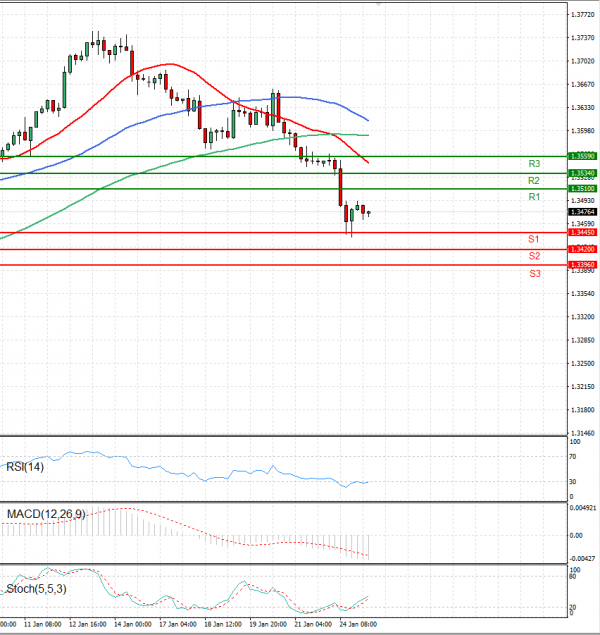Click the 1.36330 price axis value
This screenshot has height=635, width=600.
pos(583,108)
